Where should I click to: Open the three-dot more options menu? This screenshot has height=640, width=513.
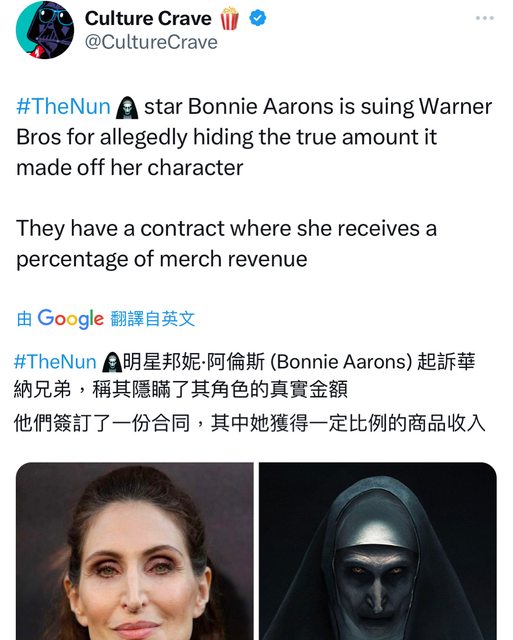pyautogui.click(x=485, y=18)
